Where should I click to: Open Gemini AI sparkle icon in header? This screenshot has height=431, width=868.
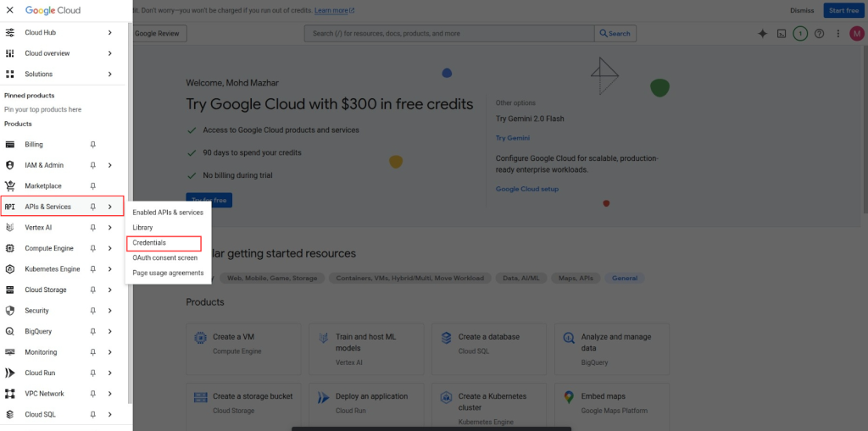coord(762,34)
